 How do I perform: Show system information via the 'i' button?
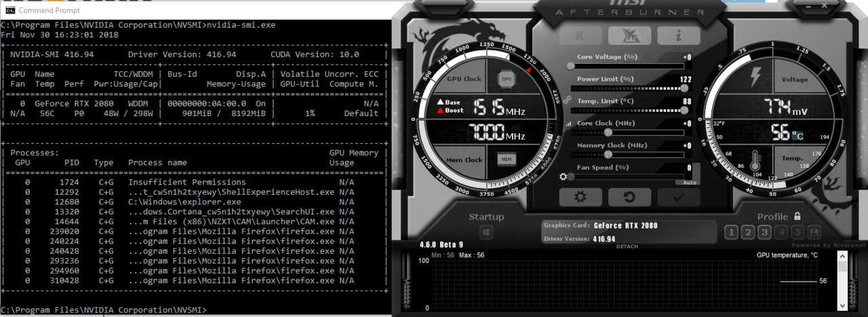point(678,36)
